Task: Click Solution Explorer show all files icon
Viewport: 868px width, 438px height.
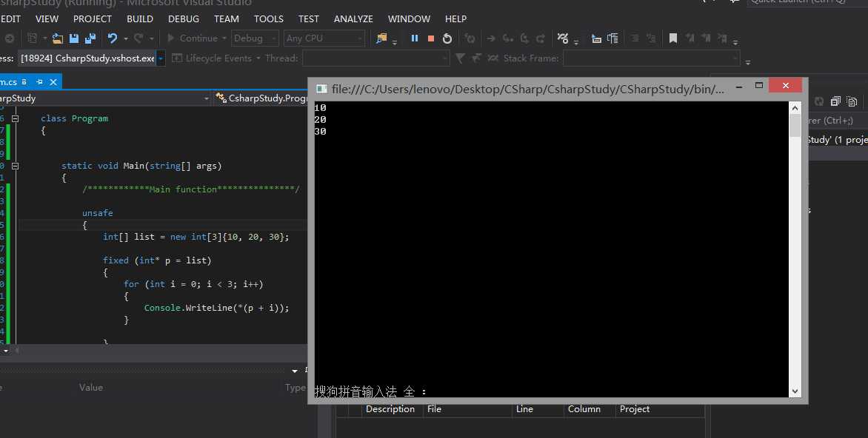Action: 852,101
